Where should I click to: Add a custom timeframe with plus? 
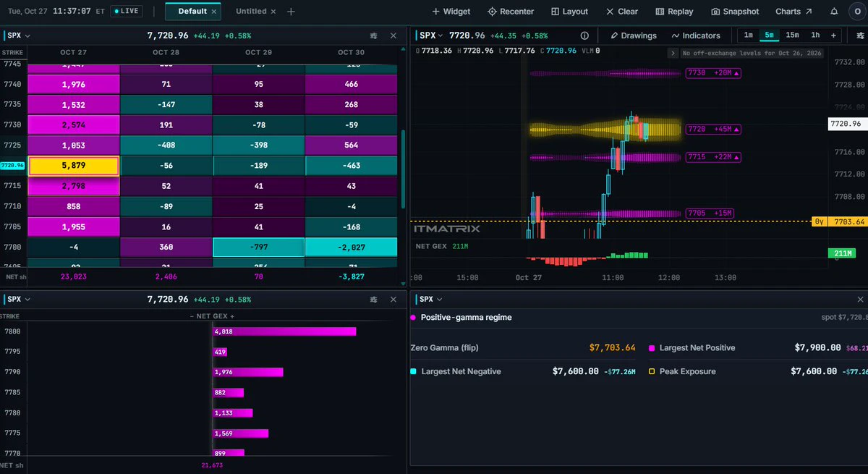point(833,35)
